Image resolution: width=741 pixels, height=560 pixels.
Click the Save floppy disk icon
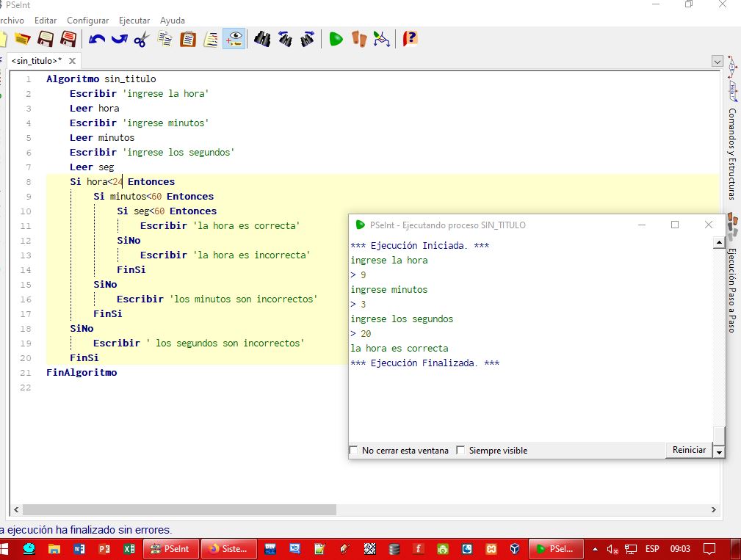coord(46,39)
